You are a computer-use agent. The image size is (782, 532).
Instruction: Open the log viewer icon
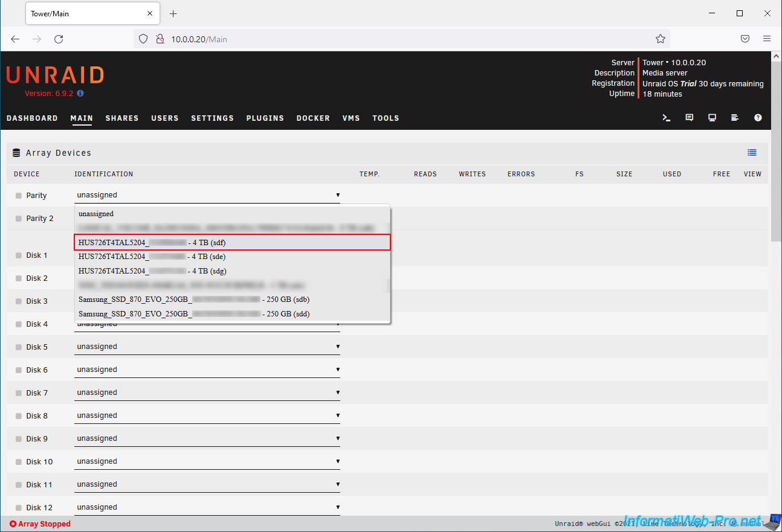(735, 118)
